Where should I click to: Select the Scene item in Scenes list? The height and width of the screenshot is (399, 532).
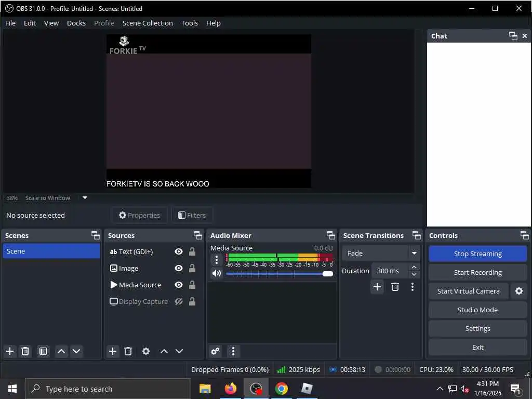(x=51, y=251)
